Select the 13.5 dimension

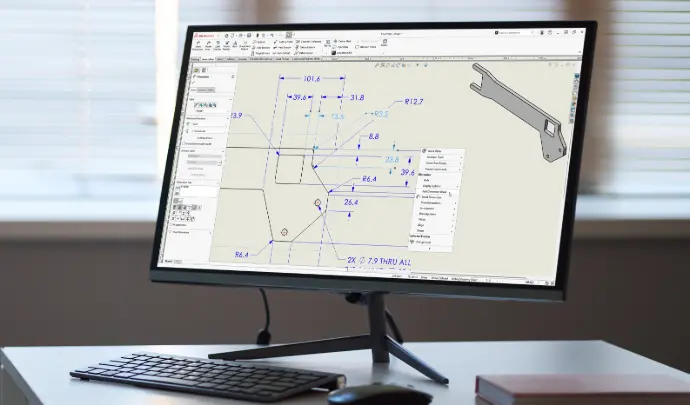point(338,117)
